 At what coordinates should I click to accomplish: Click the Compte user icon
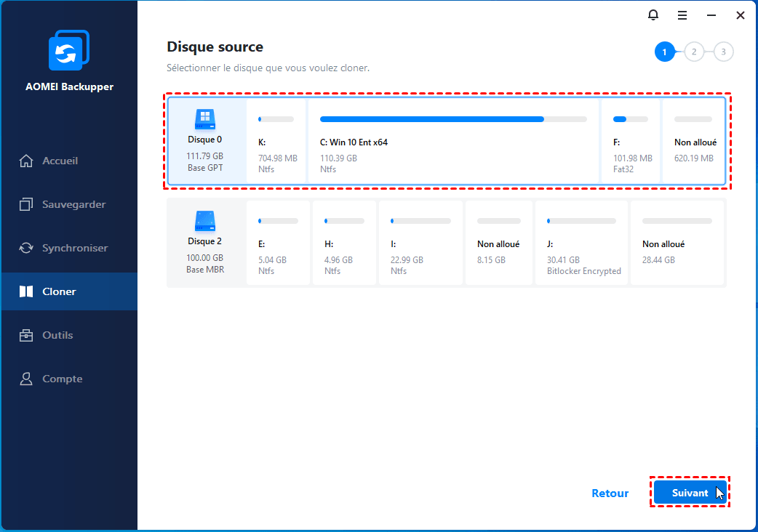pyautogui.click(x=26, y=379)
